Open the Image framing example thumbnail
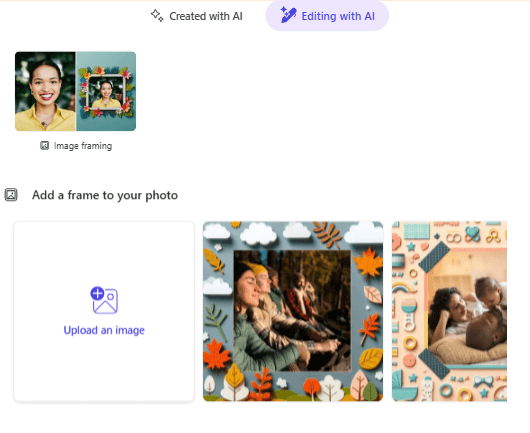Image resolution: width=530 pixels, height=433 pixels. click(x=75, y=91)
